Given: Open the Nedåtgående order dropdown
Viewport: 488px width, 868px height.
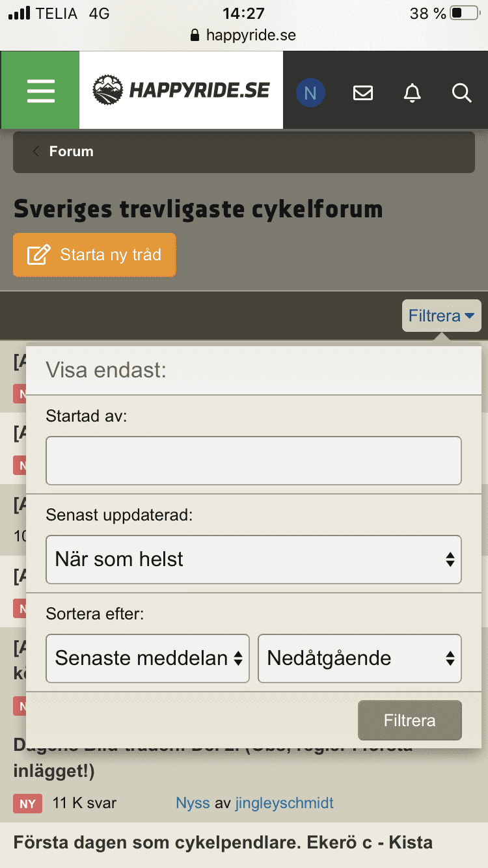Looking at the screenshot, I should pyautogui.click(x=360, y=658).
